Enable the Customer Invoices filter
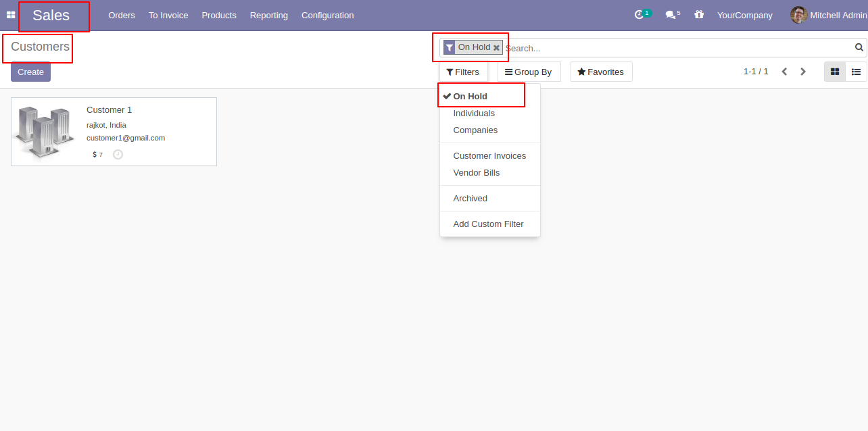 489,156
